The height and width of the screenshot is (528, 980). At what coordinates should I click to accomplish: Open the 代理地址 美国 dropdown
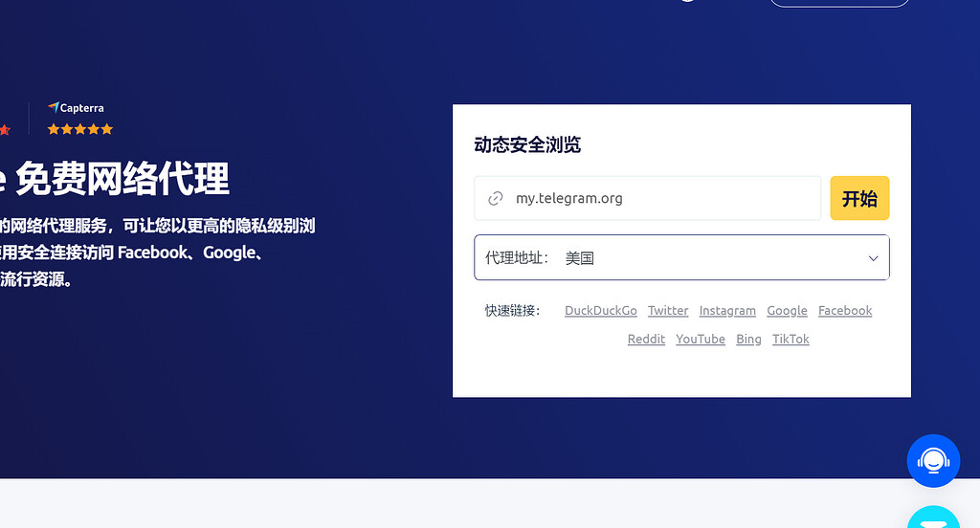(x=681, y=257)
